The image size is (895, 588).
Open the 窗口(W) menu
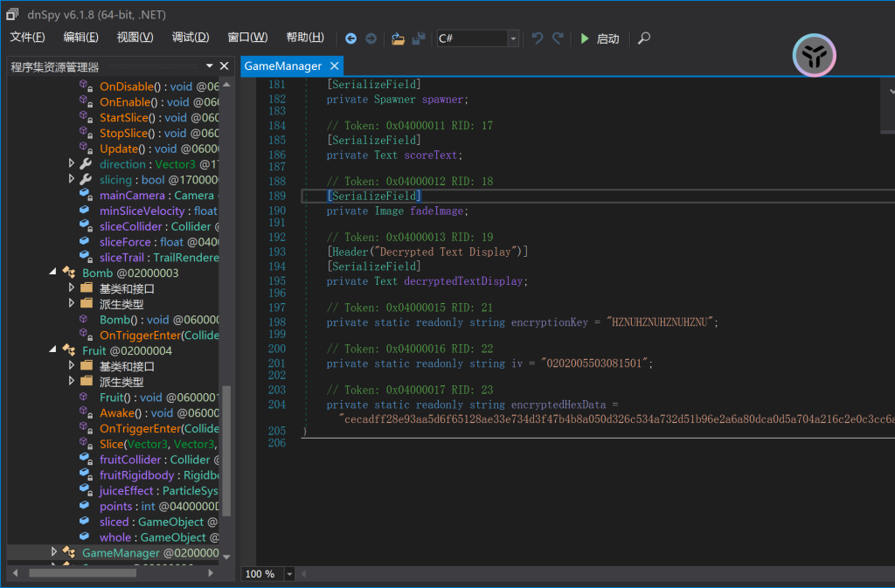point(247,38)
